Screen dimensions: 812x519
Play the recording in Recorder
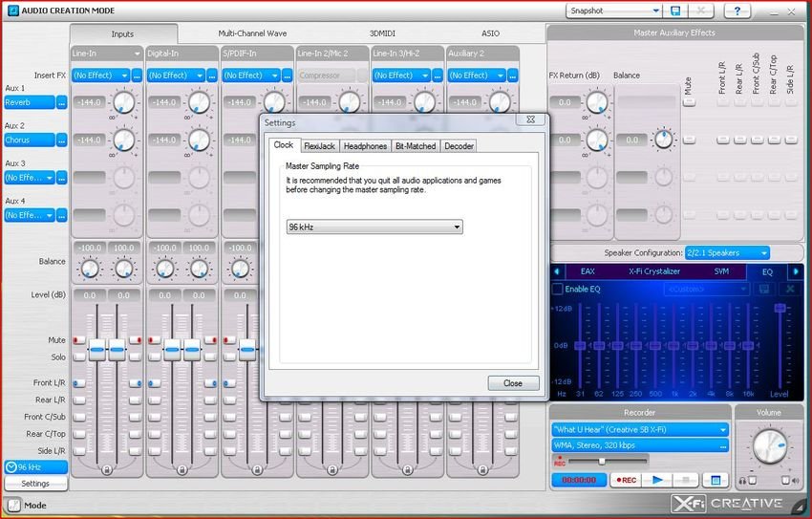tap(656, 480)
